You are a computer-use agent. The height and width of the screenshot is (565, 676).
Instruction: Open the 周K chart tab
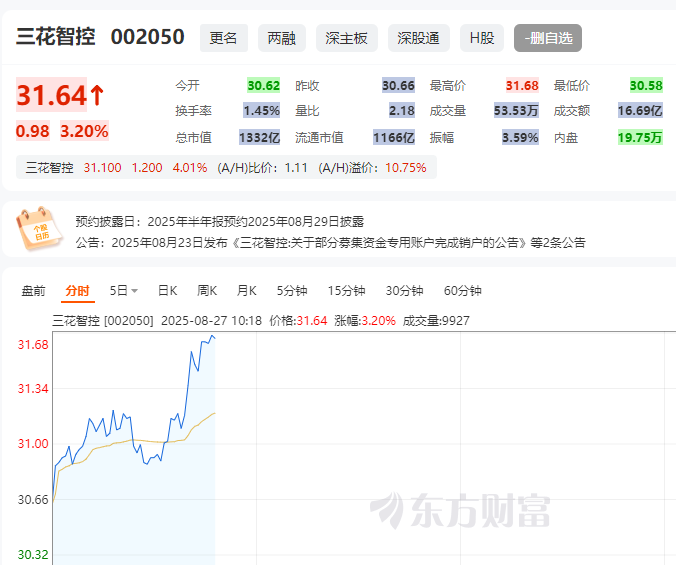(x=207, y=291)
